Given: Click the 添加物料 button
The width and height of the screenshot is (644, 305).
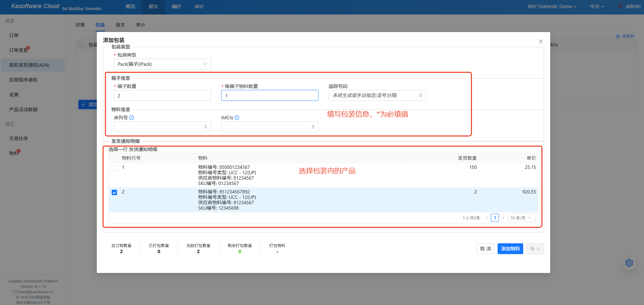Looking at the screenshot, I should click(x=510, y=248).
